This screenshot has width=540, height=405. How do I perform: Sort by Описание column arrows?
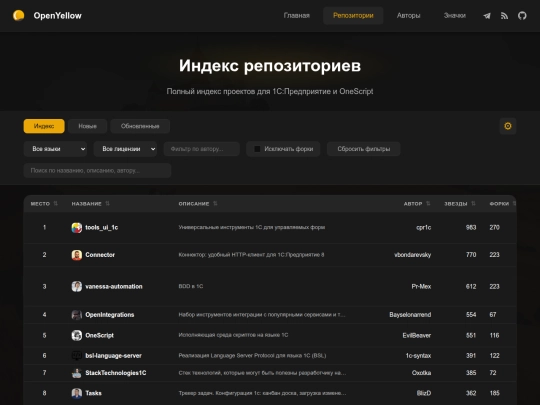click(215, 204)
